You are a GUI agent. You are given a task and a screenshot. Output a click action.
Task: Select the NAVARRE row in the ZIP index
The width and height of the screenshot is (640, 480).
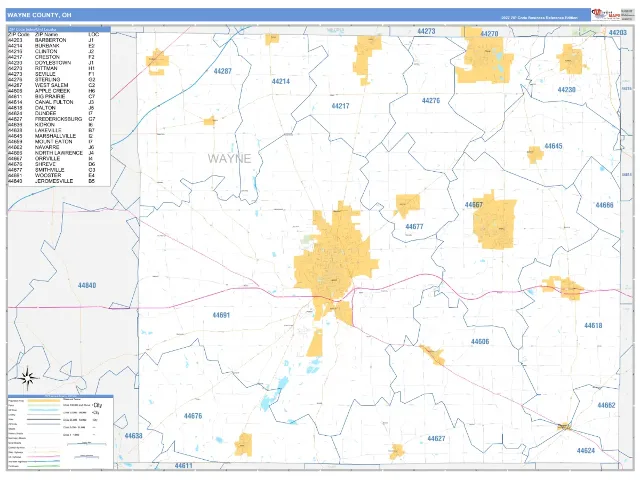tap(51, 147)
